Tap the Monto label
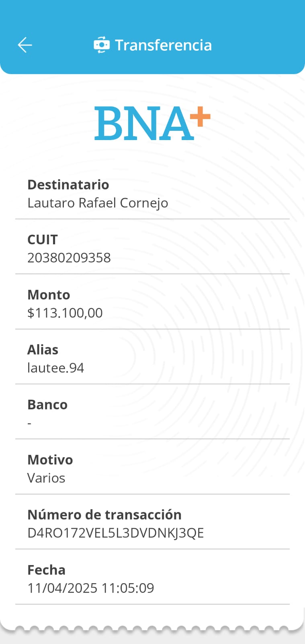The width and height of the screenshot is (305, 644). pyautogui.click(x=49, y=295)
